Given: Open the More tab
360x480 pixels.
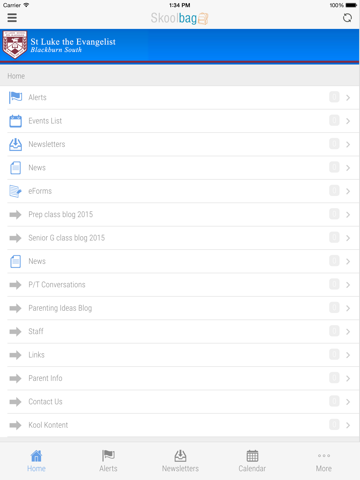Looking at the screenshot, I should 324,461.
